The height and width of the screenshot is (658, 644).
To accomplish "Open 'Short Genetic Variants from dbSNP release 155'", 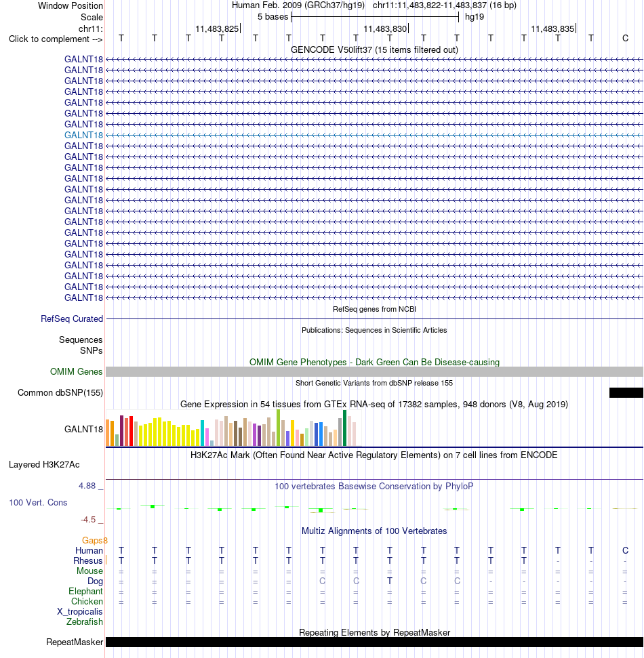I will coord(374,383).
